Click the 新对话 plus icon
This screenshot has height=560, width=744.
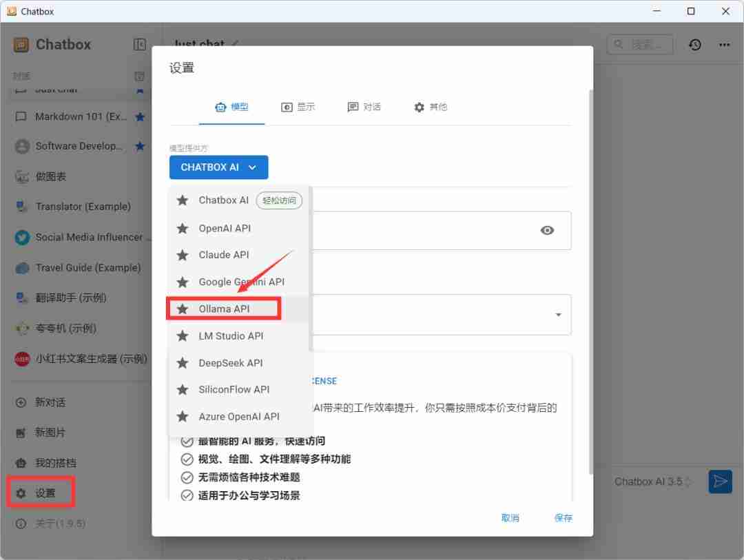[21, 402]
